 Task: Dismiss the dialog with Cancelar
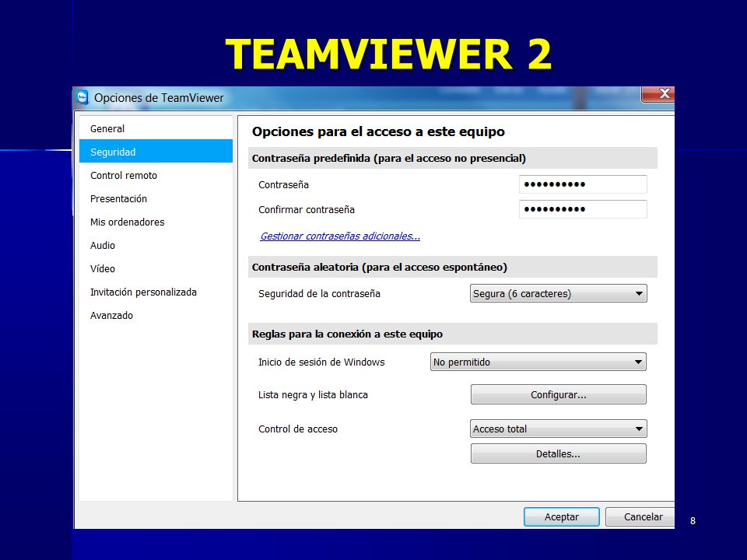tap(640, 516)
